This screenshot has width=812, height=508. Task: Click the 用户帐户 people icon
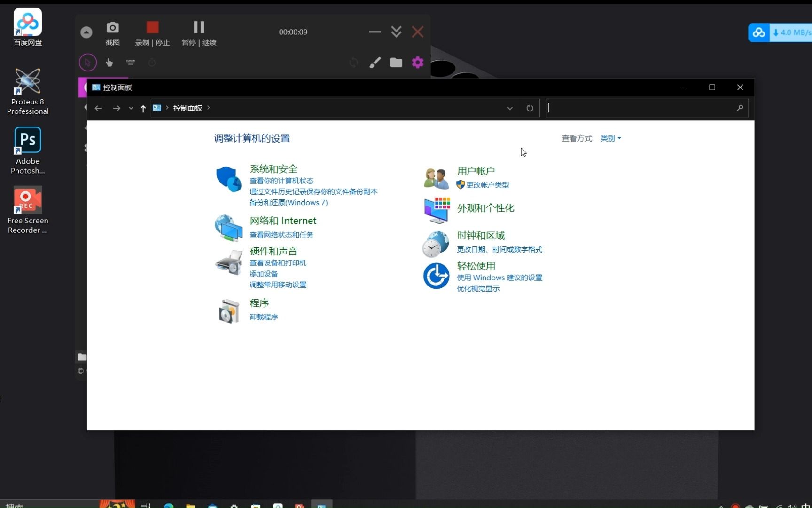click(436, 178)
